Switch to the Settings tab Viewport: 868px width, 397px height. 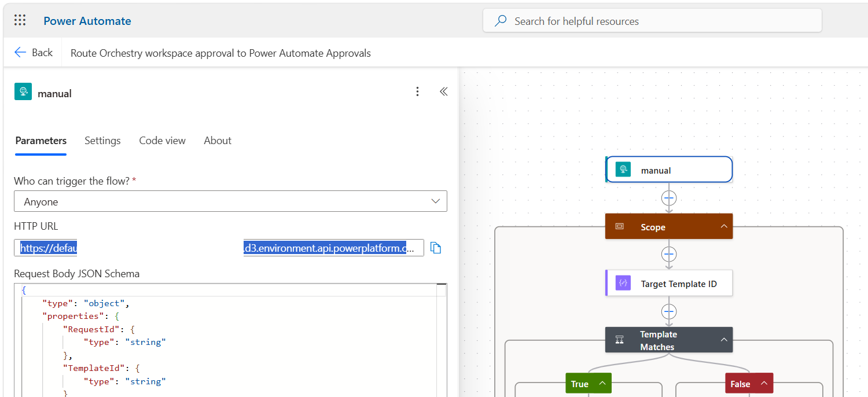pos(102,141)
